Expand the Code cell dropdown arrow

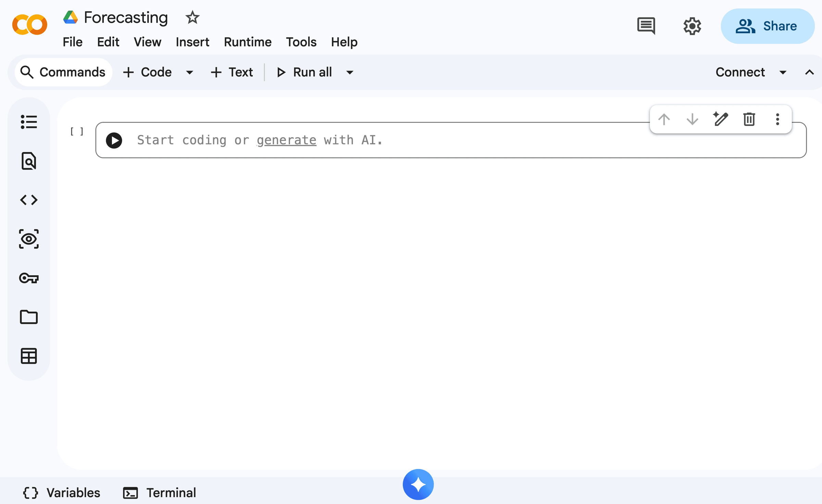(x=189, y=72)
